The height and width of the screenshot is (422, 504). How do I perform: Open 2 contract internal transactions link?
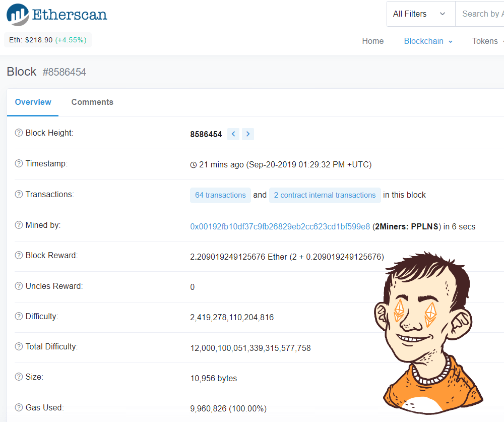(325, 195)
